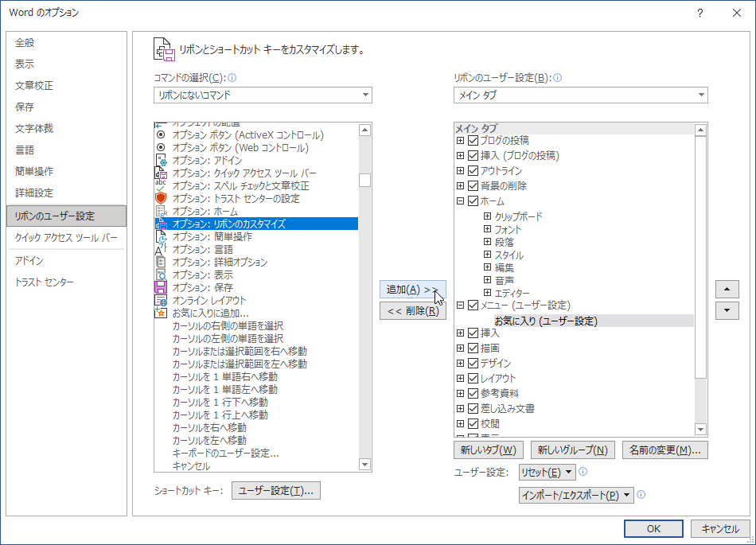Click the 追加(A) >> button
The height and width of the screenshot is (545, 756).
pos(413,289)
